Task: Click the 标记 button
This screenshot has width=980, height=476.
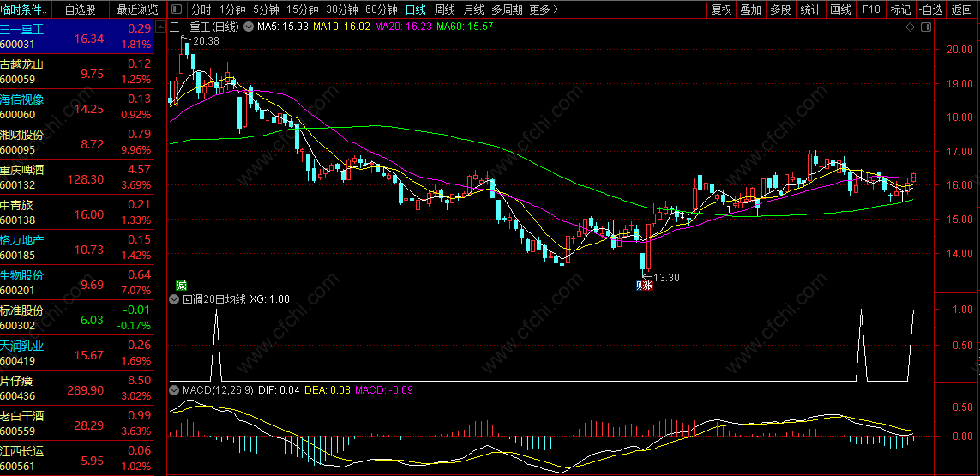Action: (900, 9)
